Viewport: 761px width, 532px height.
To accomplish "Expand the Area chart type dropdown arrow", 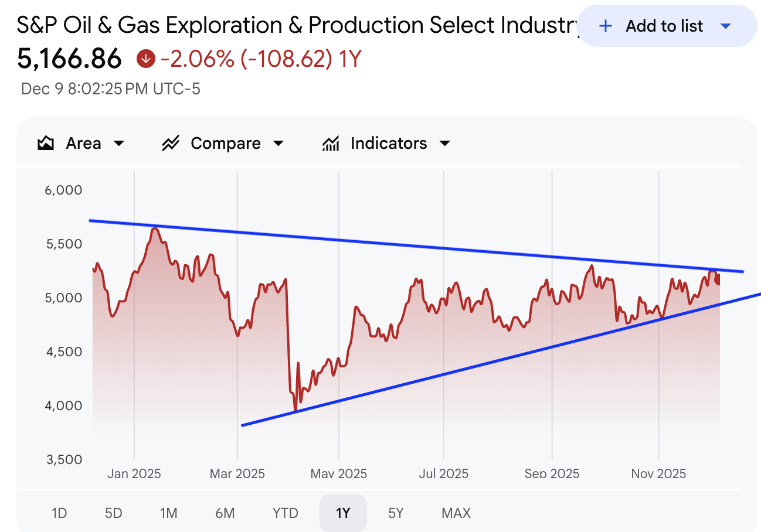I will tap(119, 144).
